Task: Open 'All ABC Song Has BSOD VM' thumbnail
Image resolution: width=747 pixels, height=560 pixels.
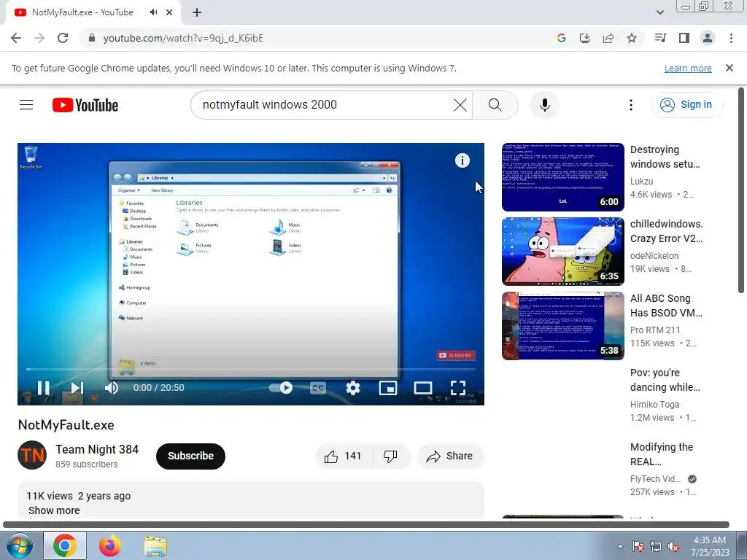Action: coord(562,326)
